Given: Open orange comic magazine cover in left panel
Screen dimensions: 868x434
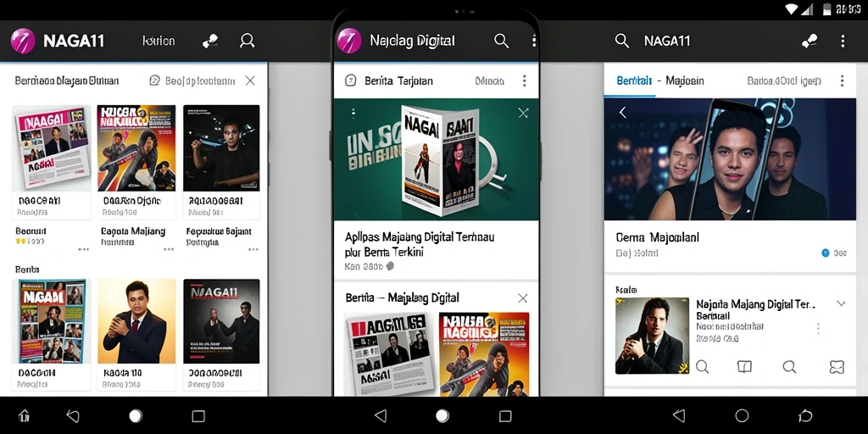Looking at the screenshot, I should tap(136, 147).
